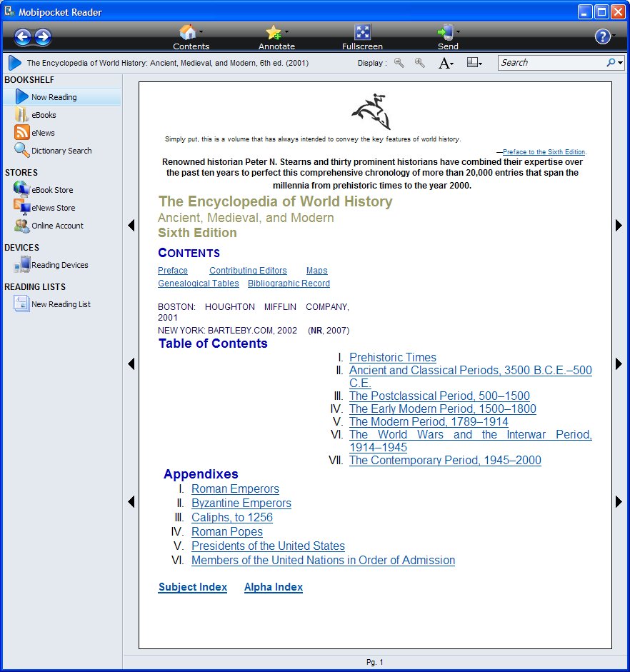Image resolution: width=630 pixels, height=672 pixels.
Task: Visit the eNews Store
Action: point(44,207)
